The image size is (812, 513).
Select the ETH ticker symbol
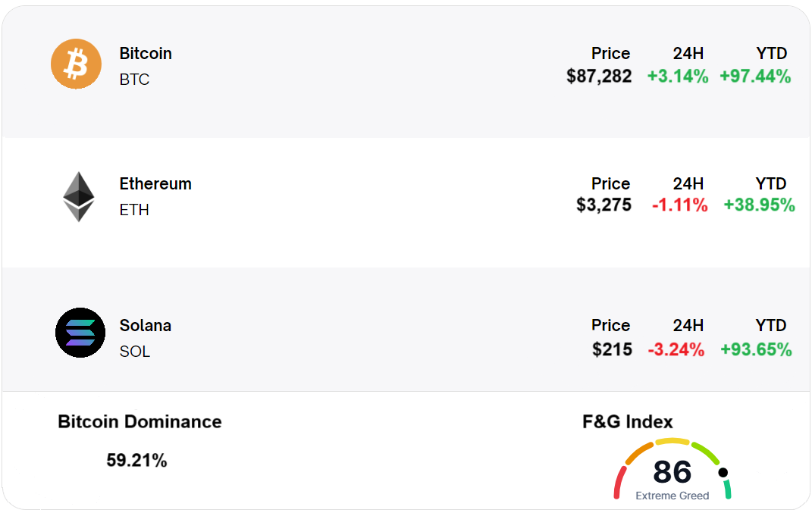point(134,210)
